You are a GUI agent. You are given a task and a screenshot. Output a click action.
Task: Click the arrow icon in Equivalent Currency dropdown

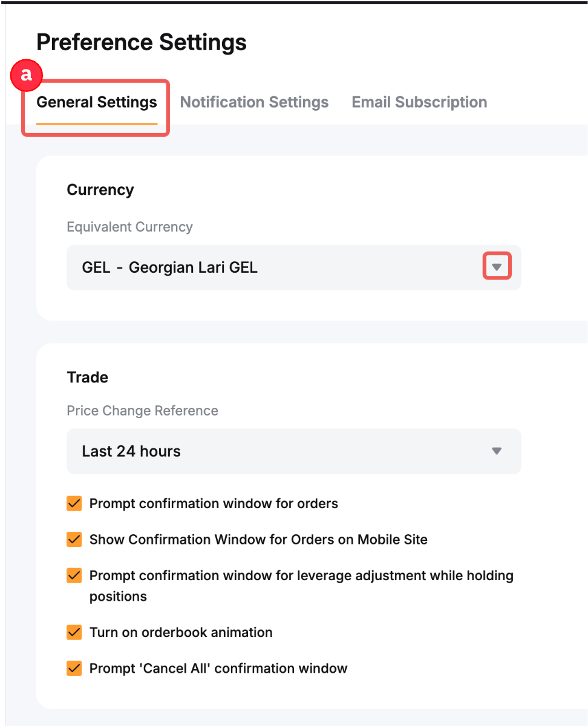pos(497,267)
